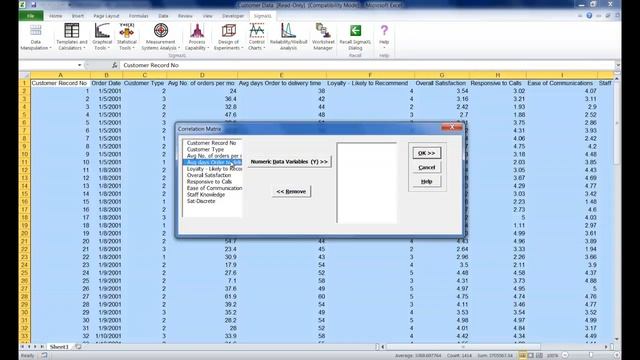Click Help button in the dialog

pos(427,182)
